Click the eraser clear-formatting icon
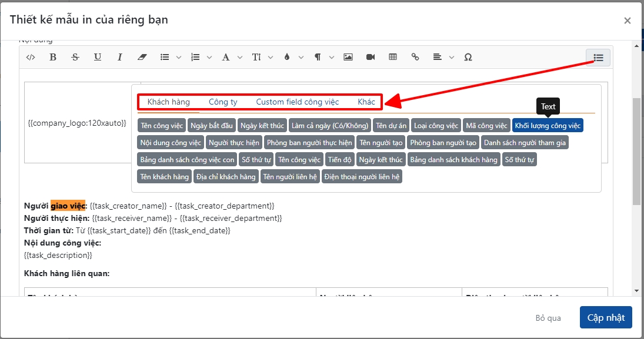Viewport: 644px width, 339px height. click(141, 57)
